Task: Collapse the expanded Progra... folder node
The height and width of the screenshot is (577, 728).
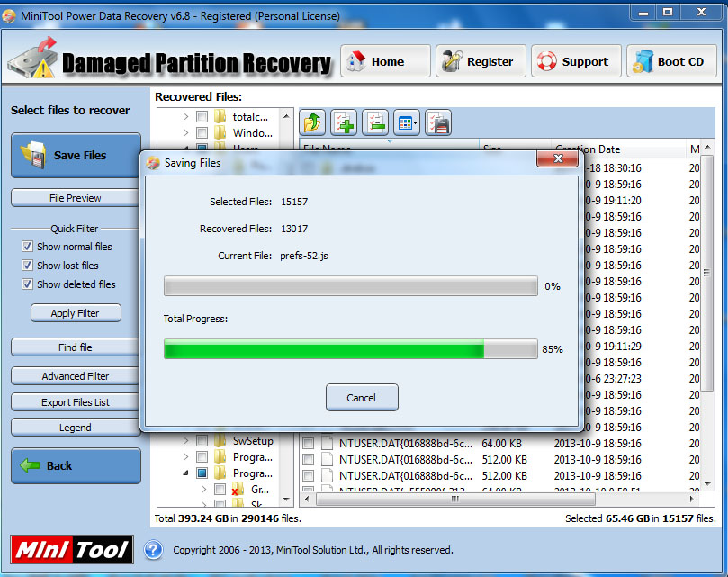Action: coord(185,473)
